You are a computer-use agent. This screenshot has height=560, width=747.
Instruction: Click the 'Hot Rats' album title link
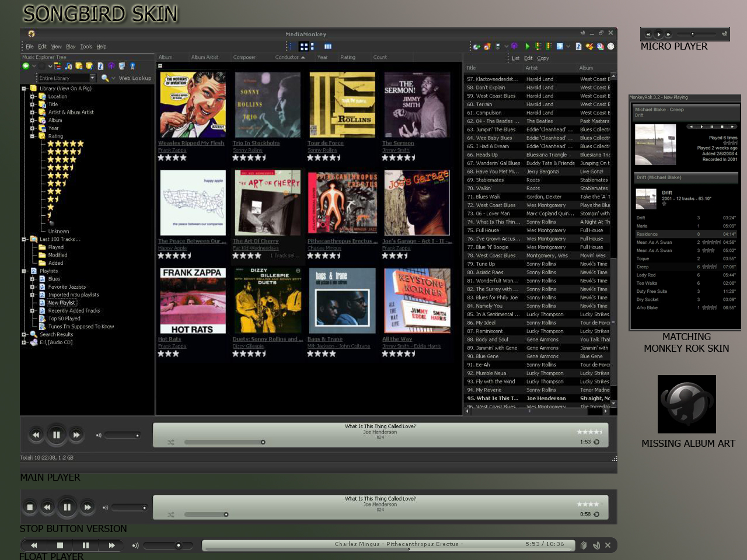point(169,339)
